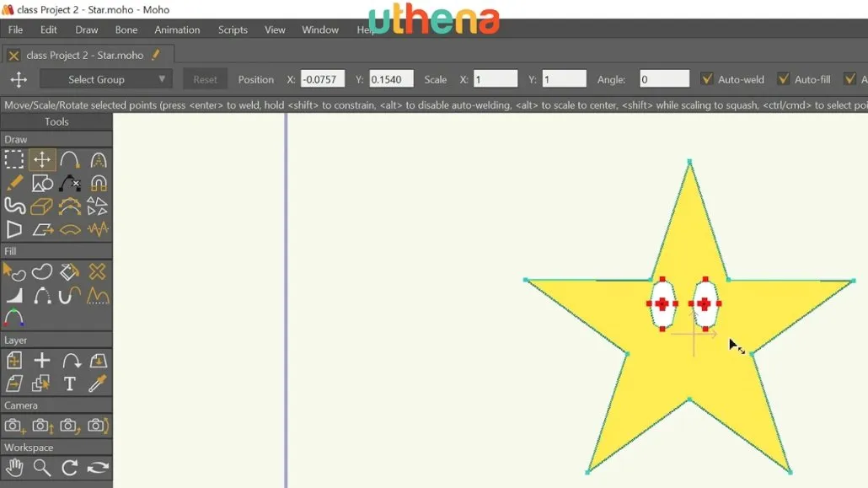
Task: Open the File menu
Action: [x=15, y=29]
